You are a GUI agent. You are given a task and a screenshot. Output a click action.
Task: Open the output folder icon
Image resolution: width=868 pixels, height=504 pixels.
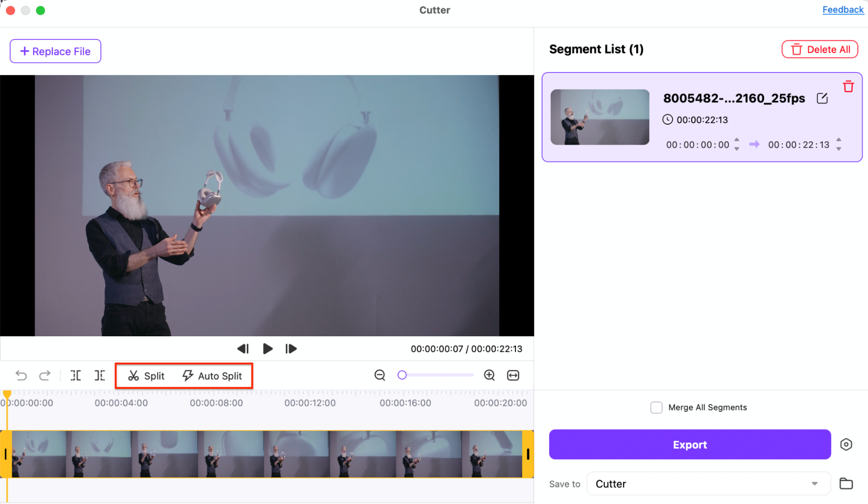(846, 484)
